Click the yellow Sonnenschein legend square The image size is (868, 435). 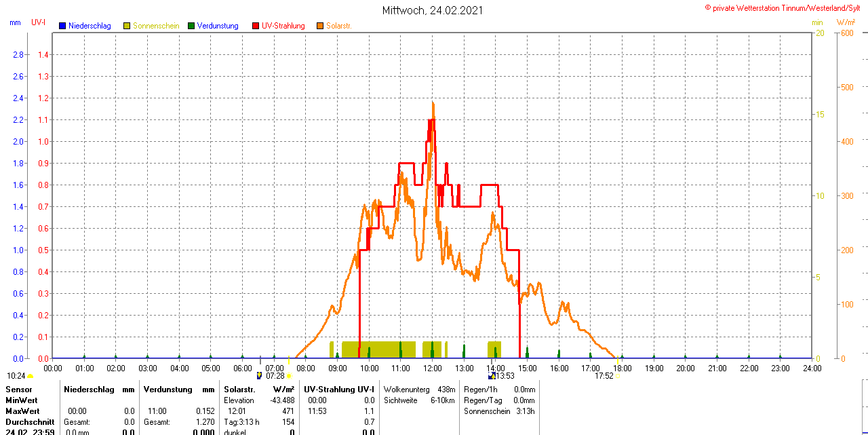tap(127, 26)
